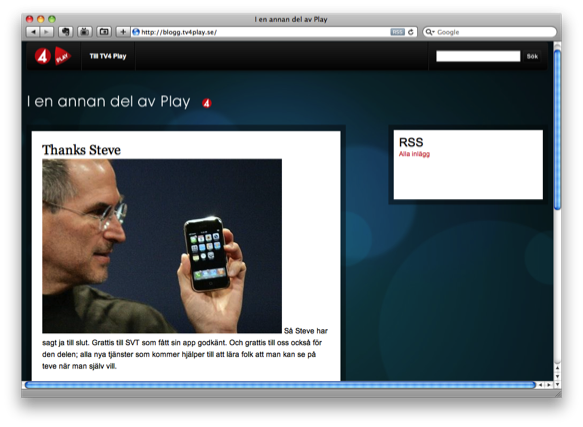Click the forward navigation arrow
Viewport: 583px width, 427px height.
46,32
